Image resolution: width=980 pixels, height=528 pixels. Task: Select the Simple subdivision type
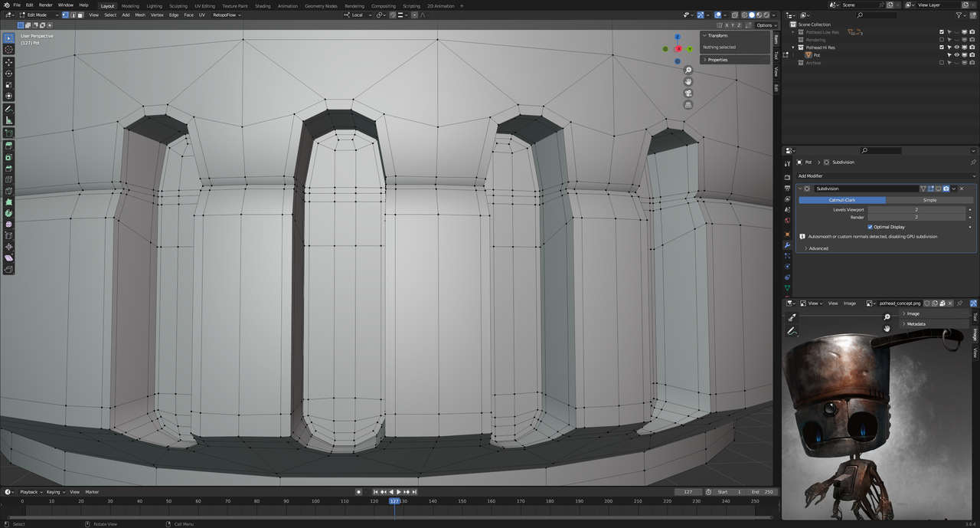coord(929,200)
